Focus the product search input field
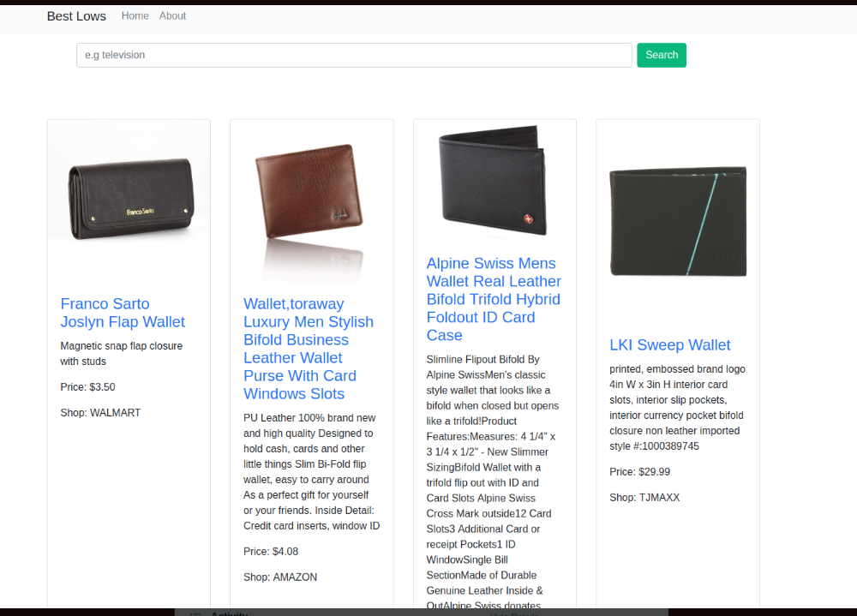Screen dimensions: 857x616 pos(354,55)
